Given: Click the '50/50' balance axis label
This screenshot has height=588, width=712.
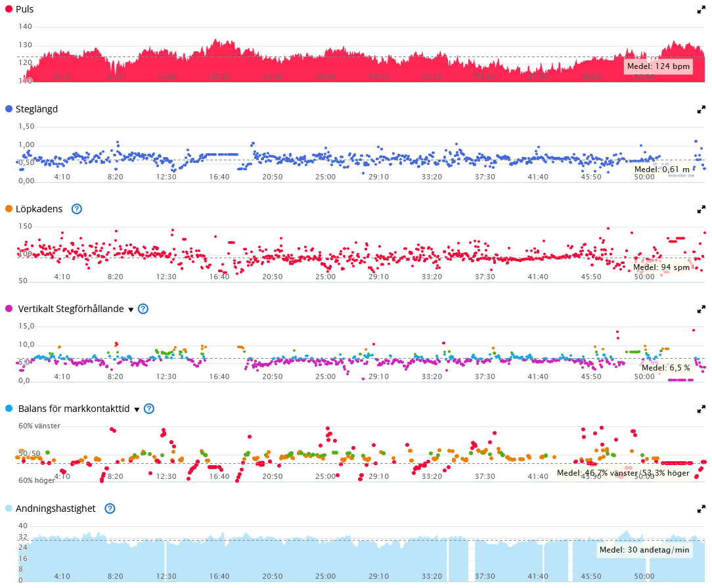Looking at the screenshot, I should coord(29,453).
